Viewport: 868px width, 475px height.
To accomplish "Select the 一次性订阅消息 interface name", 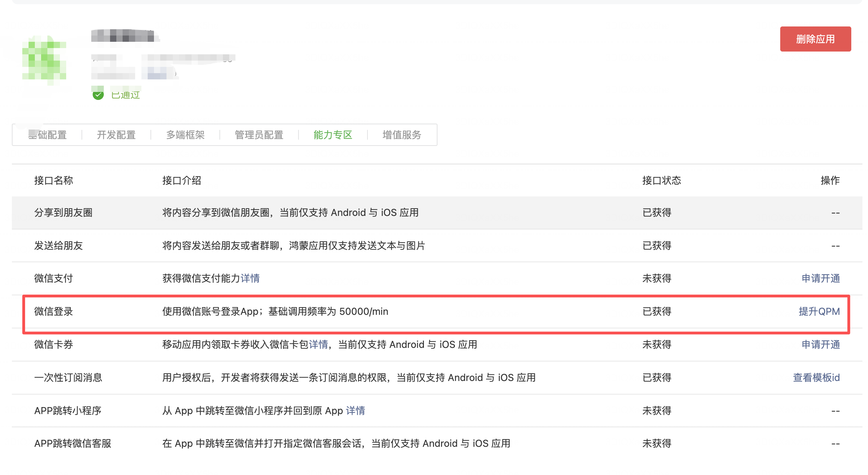I will [x=68, y=377].
